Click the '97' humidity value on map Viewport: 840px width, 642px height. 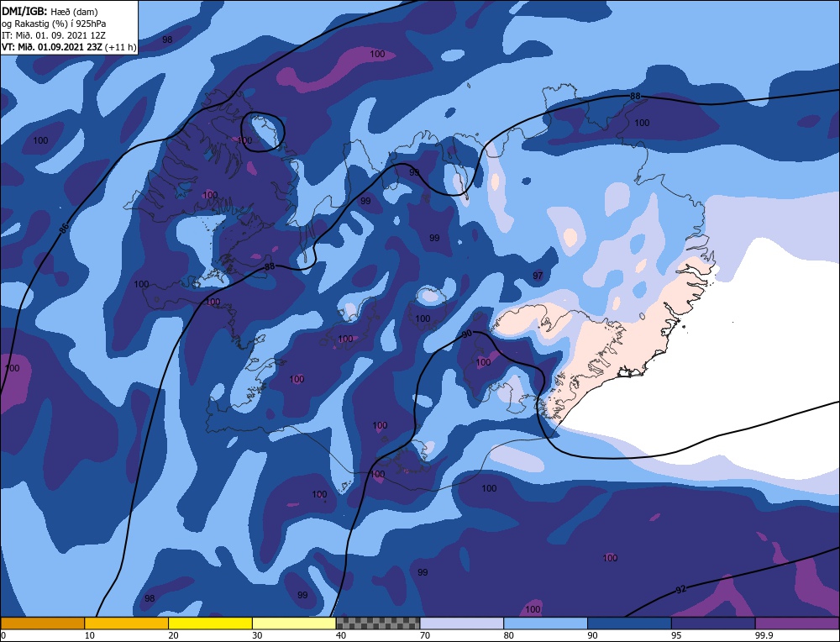pos(538,276)
